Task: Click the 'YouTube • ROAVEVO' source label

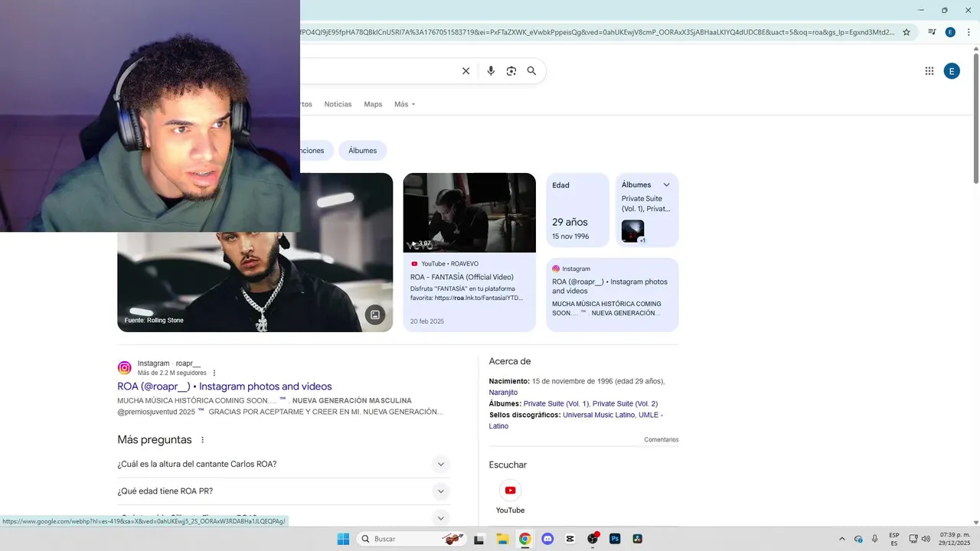Action: tap(449, 264)
